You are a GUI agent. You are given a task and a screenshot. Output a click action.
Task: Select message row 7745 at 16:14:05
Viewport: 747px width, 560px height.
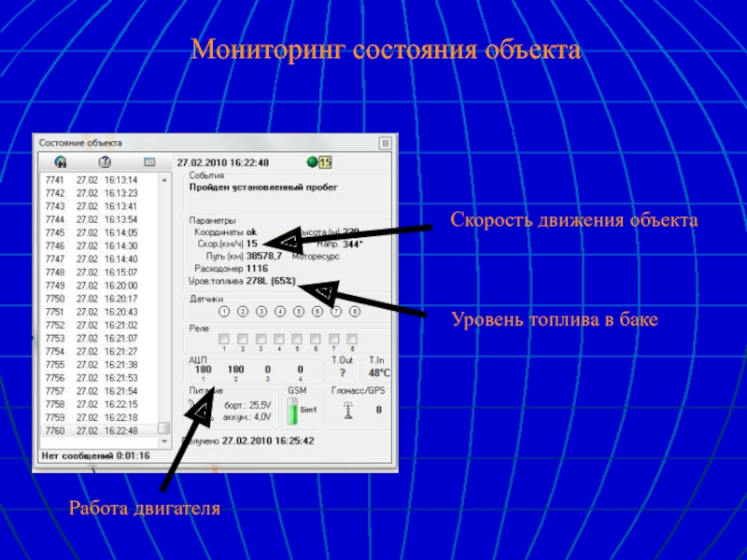[99, 232]
